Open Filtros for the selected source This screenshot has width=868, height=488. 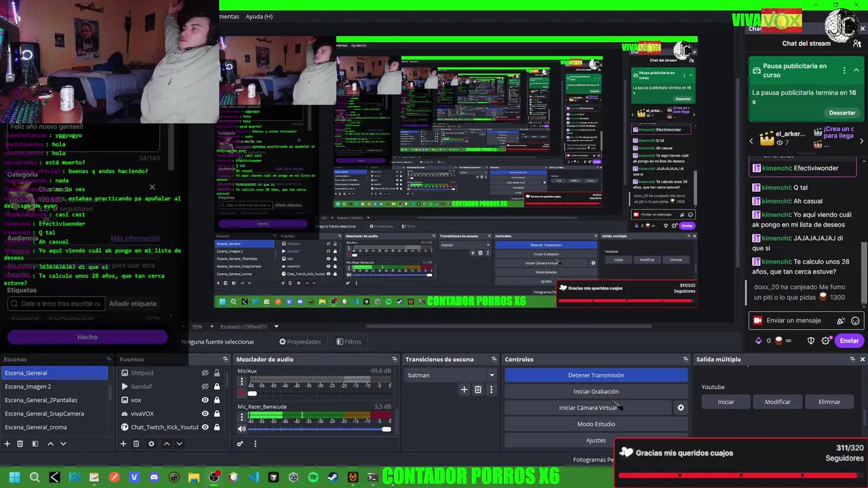click(349, 342)
